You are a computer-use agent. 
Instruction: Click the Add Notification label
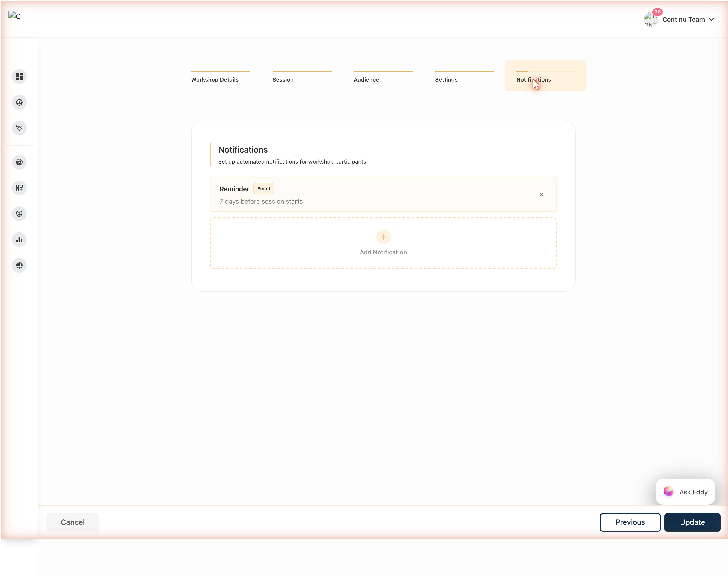(383, 252)
